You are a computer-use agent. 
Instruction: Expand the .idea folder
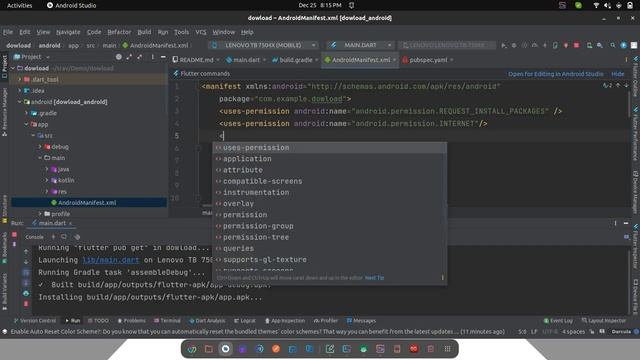click(19, 91)
